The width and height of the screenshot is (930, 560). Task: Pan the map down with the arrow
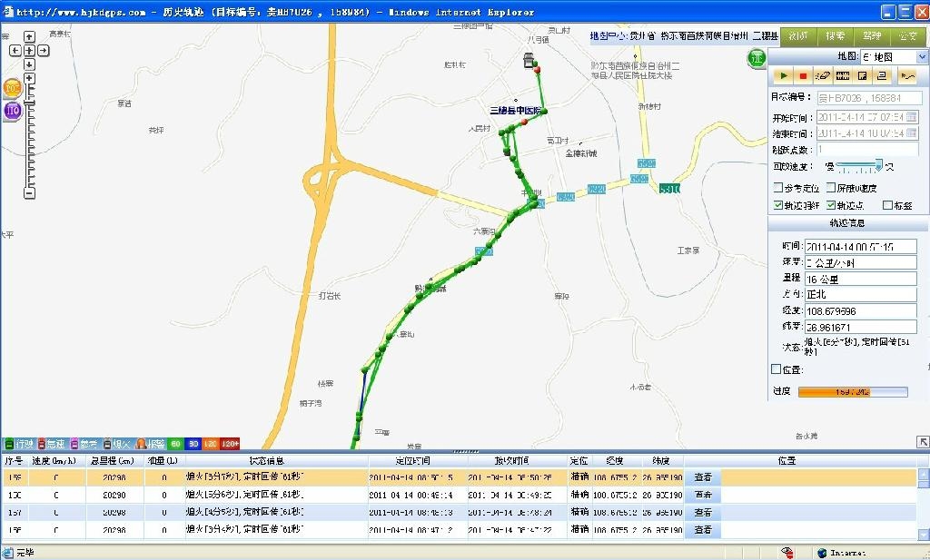pos(29,64)
